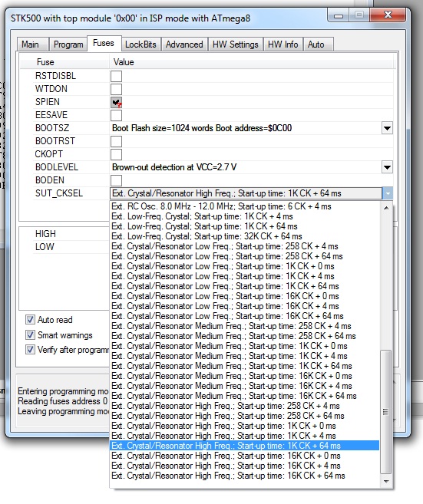Click the Brown-out detection VCC=2.7 V value

pyautogui.click(x=174, y=167)
